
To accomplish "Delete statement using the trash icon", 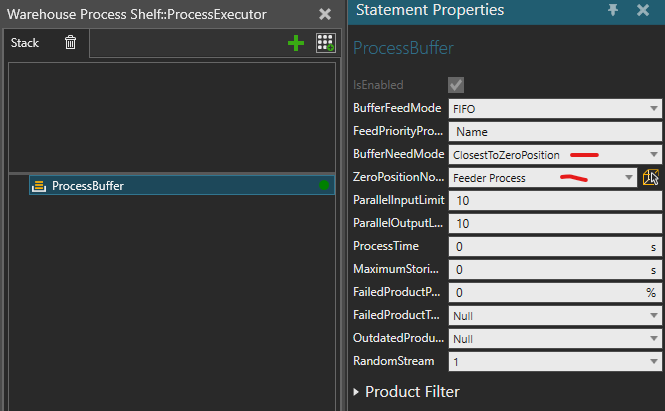I will point(70,42).
